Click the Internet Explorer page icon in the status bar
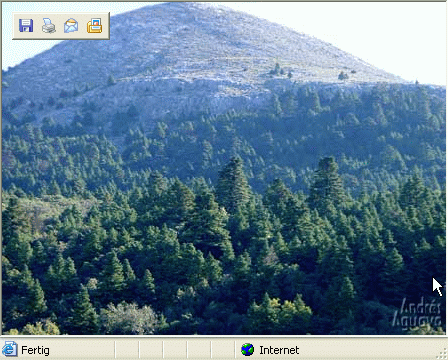 click(9, 349)
